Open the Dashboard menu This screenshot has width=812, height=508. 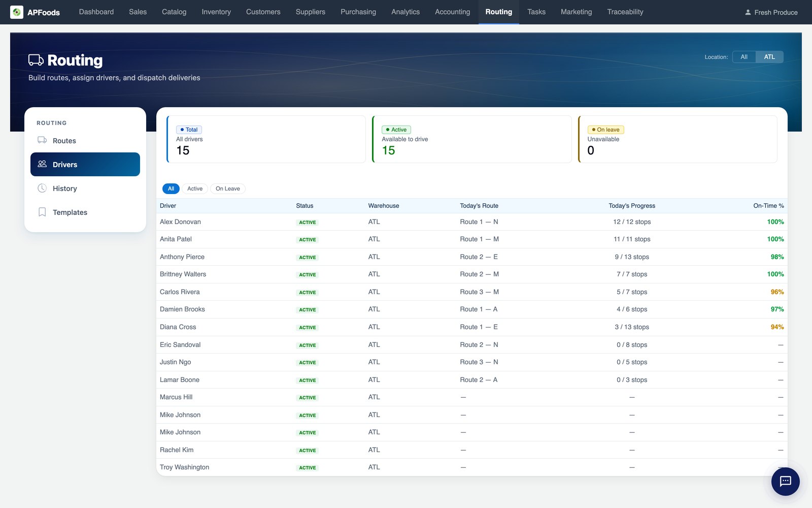click(x=96, y=12)
